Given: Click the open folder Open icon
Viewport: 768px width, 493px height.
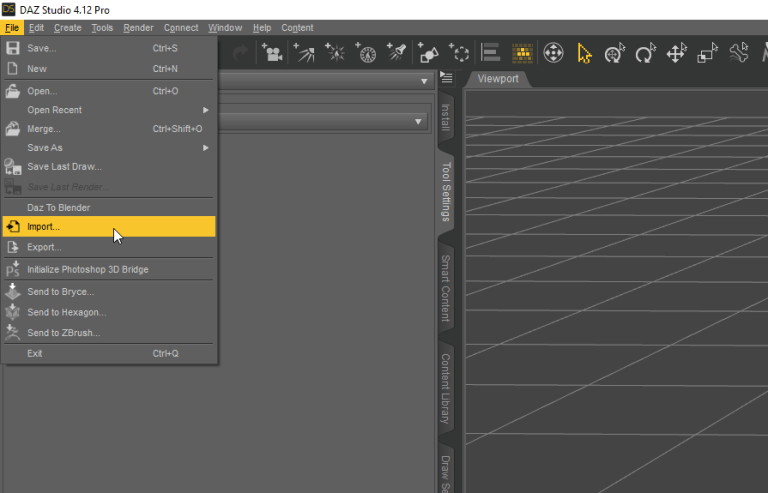Looking at the screenshot, I should pos(13,91).
